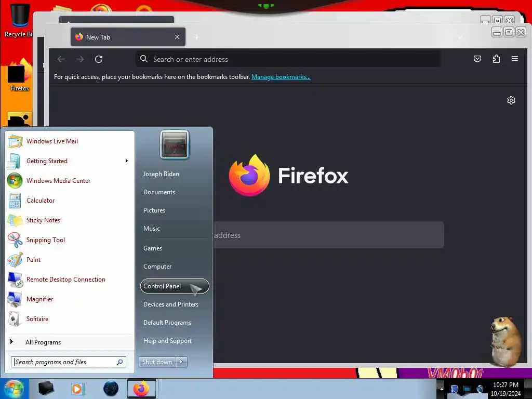
Task: Open Pictures from Start menu
Action: point(154,210)
